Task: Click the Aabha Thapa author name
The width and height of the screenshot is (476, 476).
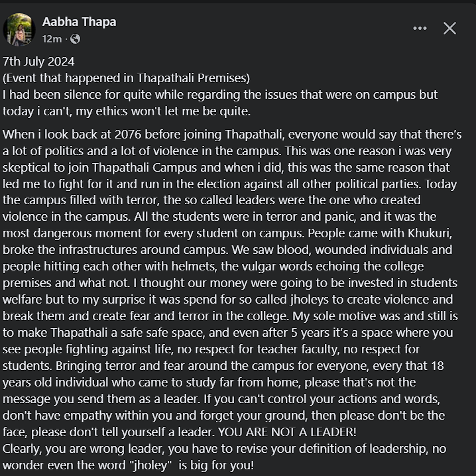Action: pyautogui.click(x=79, y=22)
